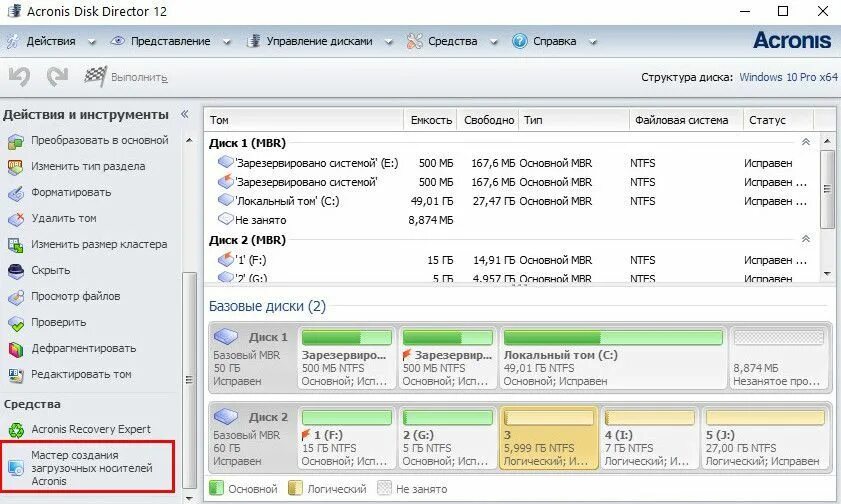The height and width of the screenshot is (504, 841).
Task: Click the Undo arrow icon
Action: pyautogui.click(x=19, y=76)
